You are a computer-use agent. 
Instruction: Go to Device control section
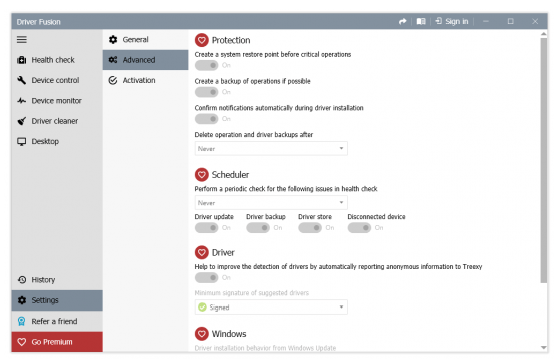click(57, 80)
